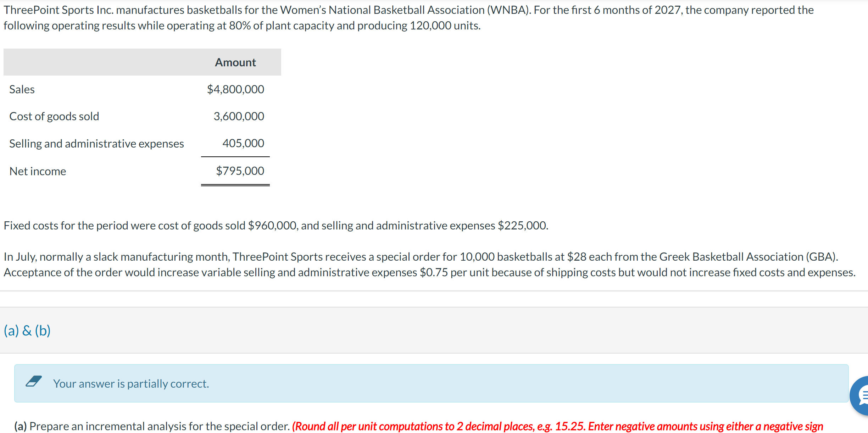This screenshot has width=868, height=433.
Task: Click the 405,000 expense value
Action: tap(243, 143)
